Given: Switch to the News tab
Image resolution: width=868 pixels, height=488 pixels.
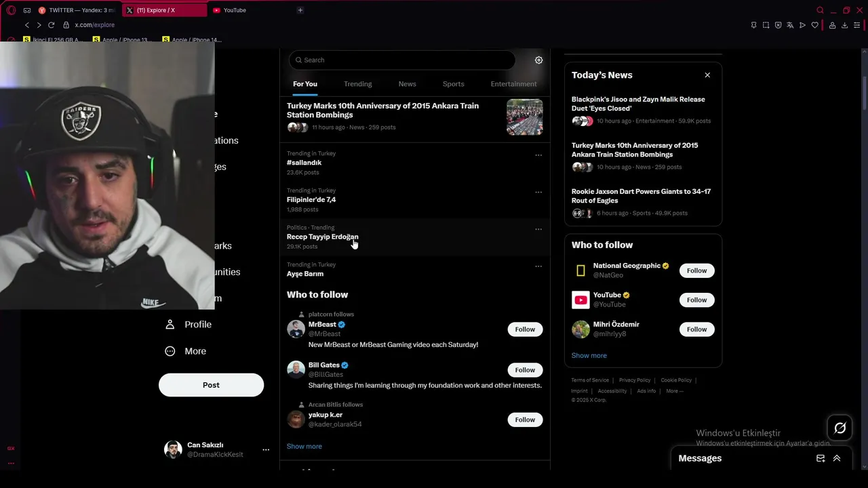Looking at the screenshot, I should coord(407,84).
